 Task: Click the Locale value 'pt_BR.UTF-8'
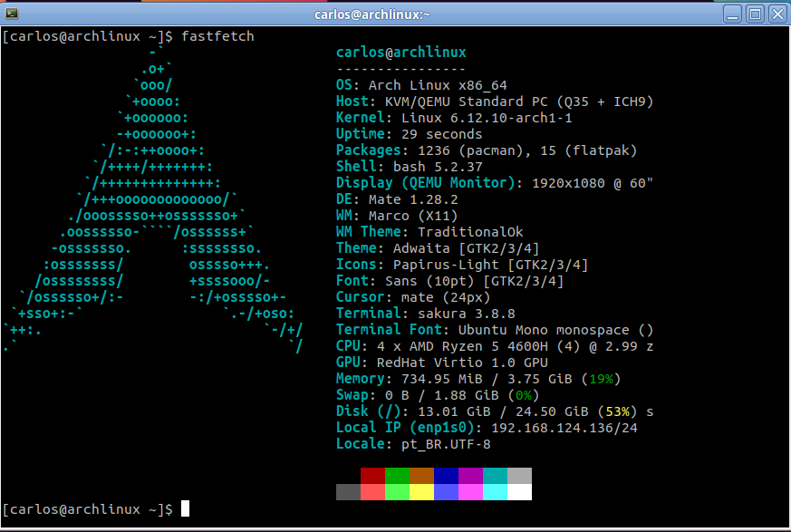(446, 444)
